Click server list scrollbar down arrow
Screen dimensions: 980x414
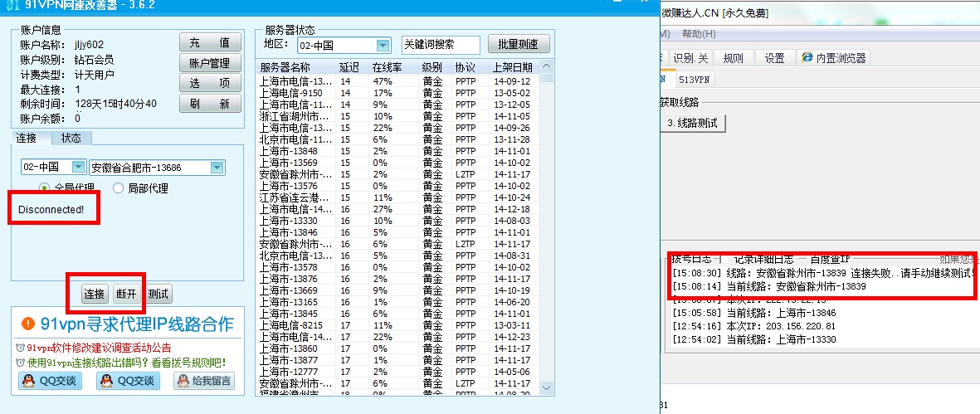[546, 388]
